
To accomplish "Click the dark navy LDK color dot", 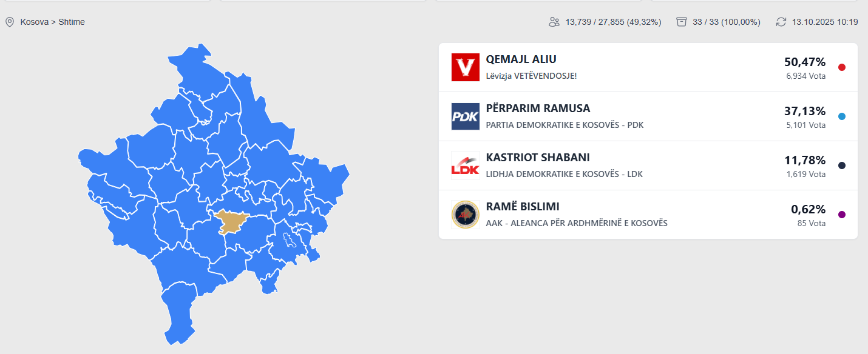I will tap(841, 165).
